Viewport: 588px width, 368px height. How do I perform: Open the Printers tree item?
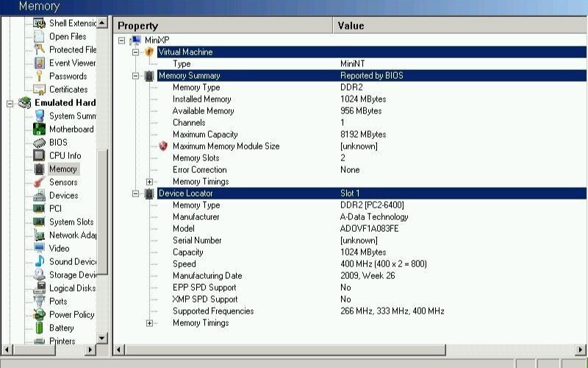pyautogui.click(x=62, y=341)
